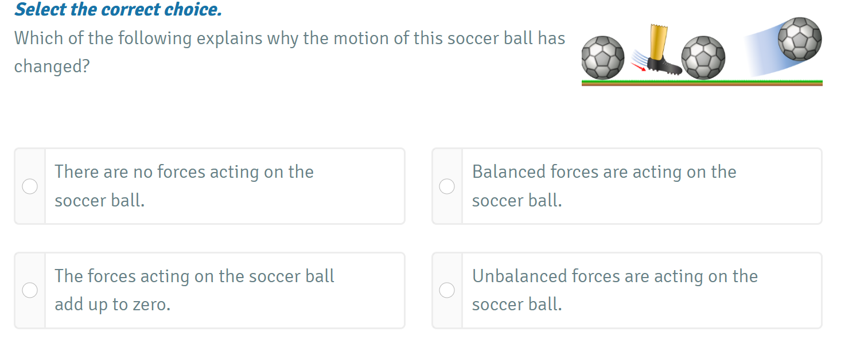Select the 'no forces acting' radio button
The image size is (868, 355).
click(x=30, y=186)
